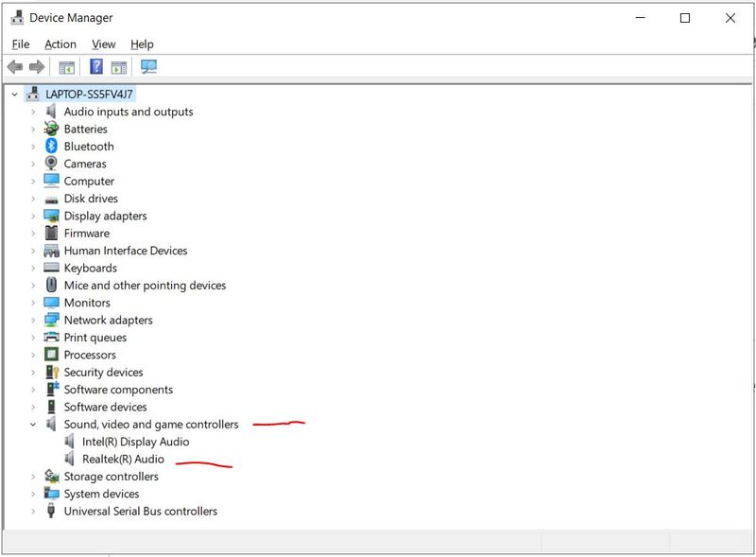This screenshot has height=557, width=756.
Task: Select Intel(R) Display Audio device
Action: pyautogui.click(x=135, y=442)
